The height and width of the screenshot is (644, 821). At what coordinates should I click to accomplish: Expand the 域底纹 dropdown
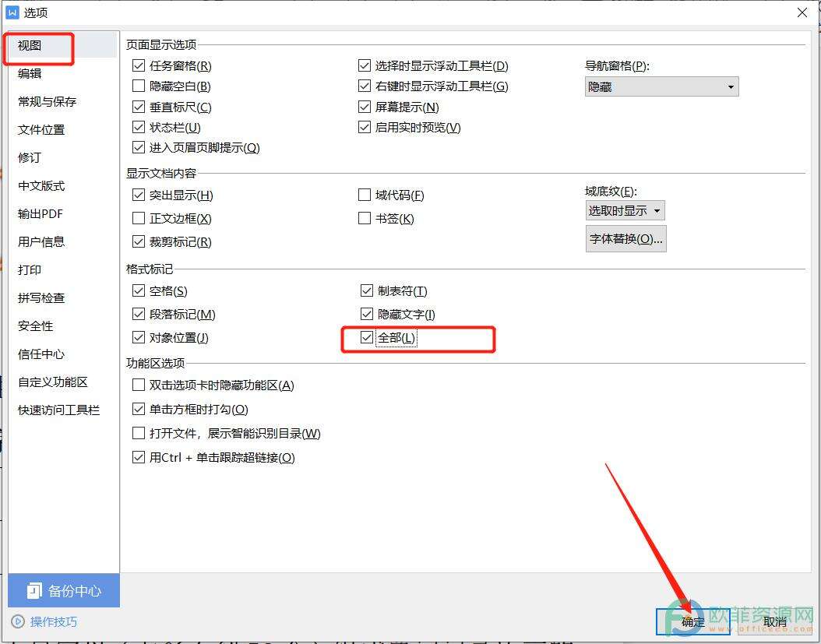(x=625, y=210)
